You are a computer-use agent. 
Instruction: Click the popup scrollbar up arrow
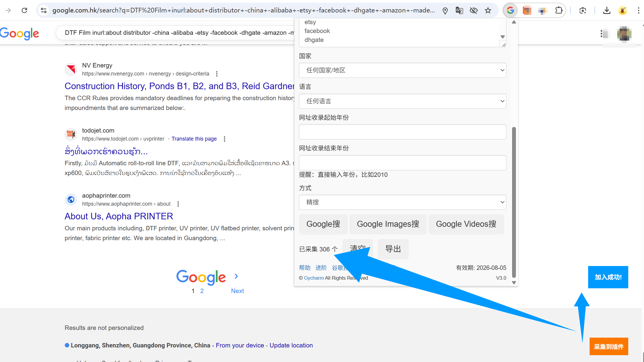pyautogui.click(x=514, y=22)
